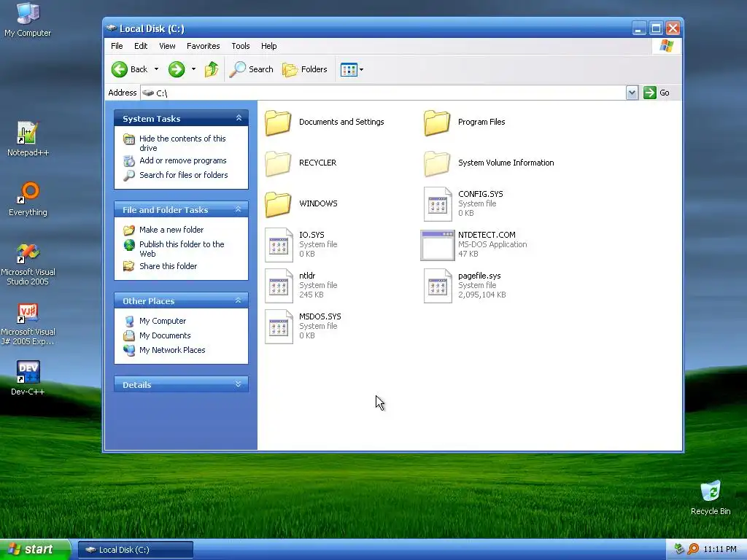The width and height of the screenshot is (747, 560).
Task: Click the green Back arrow button
Action: pos(120,69)
